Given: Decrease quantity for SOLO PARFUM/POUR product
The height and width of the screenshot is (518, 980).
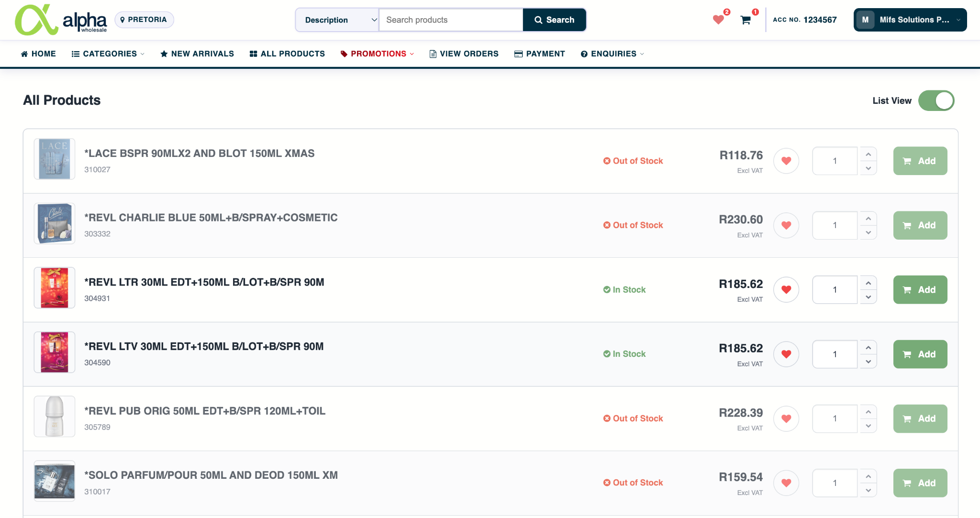Looking at the screenshot, I should point(868,490).
